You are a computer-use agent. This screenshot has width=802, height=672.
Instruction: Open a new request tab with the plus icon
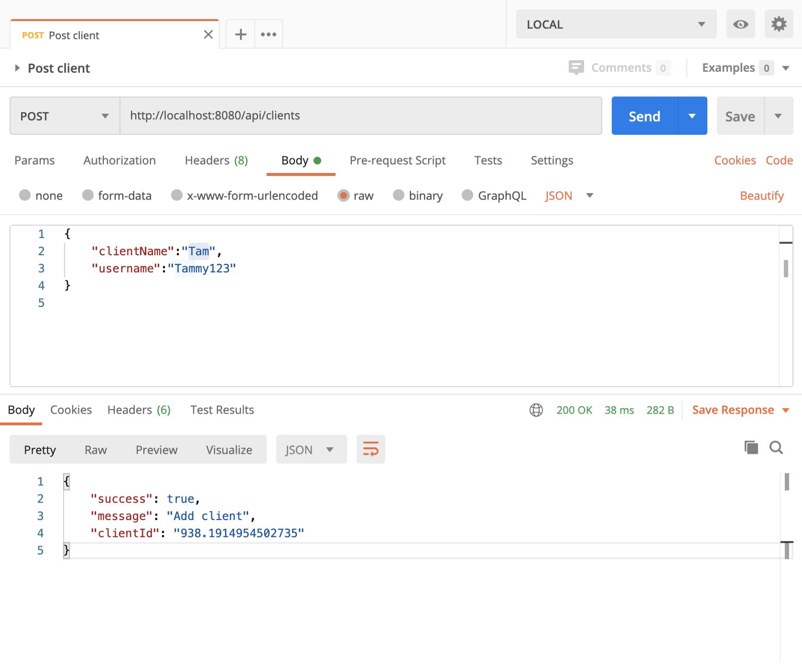click(x=241, y=34)
